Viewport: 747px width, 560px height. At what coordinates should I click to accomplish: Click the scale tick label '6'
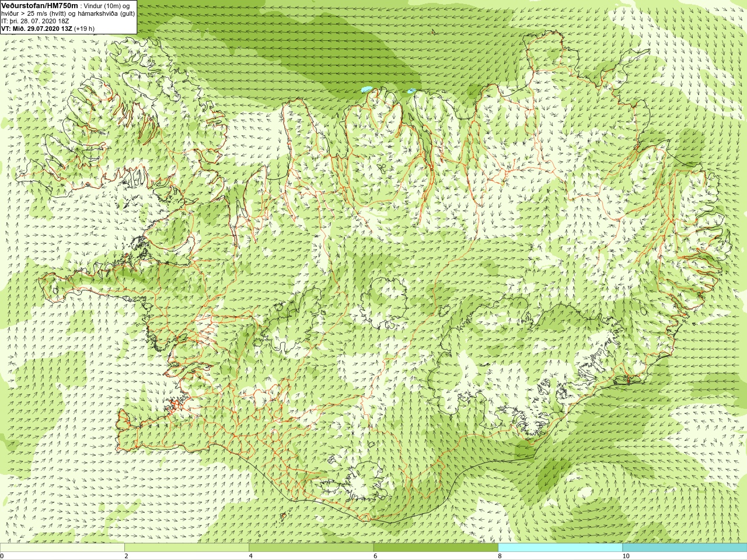pyautogui.click(x=375, y=556)
